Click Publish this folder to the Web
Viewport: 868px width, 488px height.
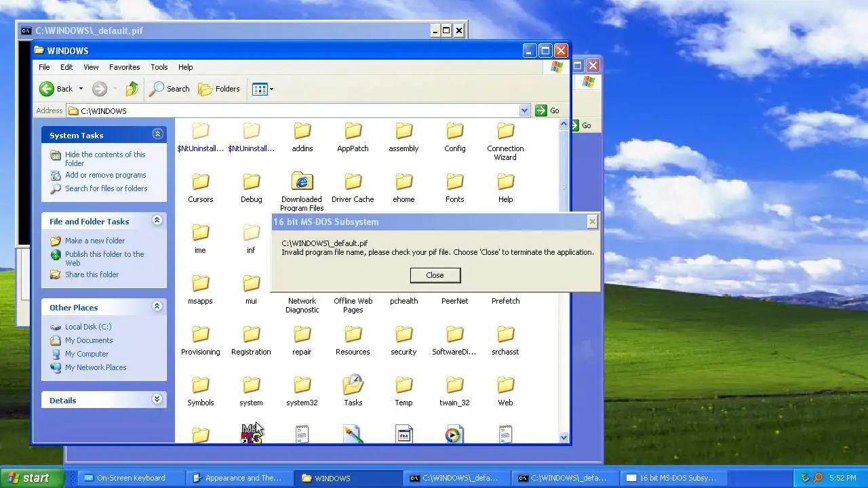click(x=104, y=258)
